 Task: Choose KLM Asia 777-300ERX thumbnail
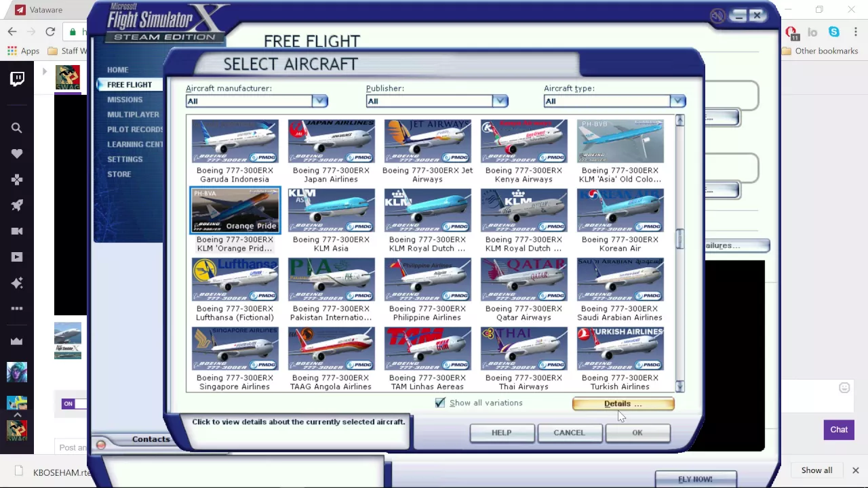(331, 211)
